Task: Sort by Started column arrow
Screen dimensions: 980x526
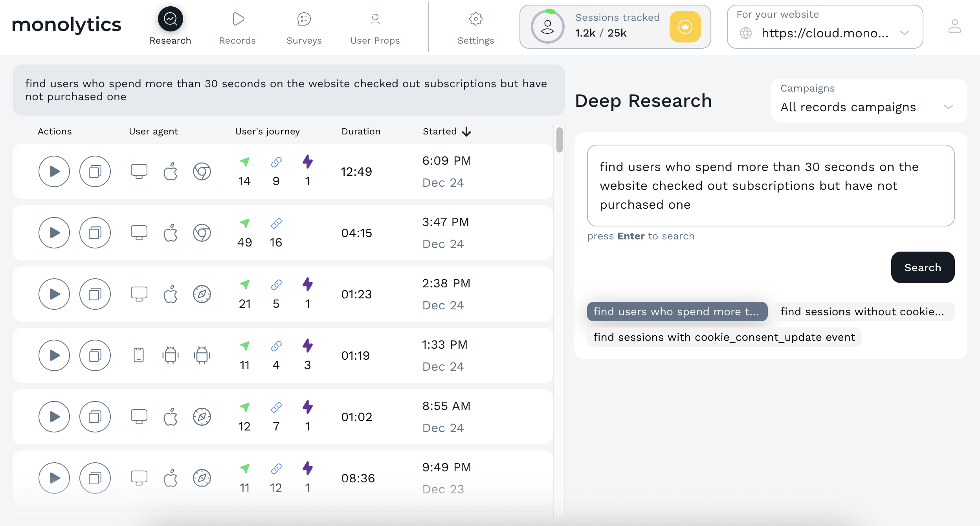Action: (466, 131)
